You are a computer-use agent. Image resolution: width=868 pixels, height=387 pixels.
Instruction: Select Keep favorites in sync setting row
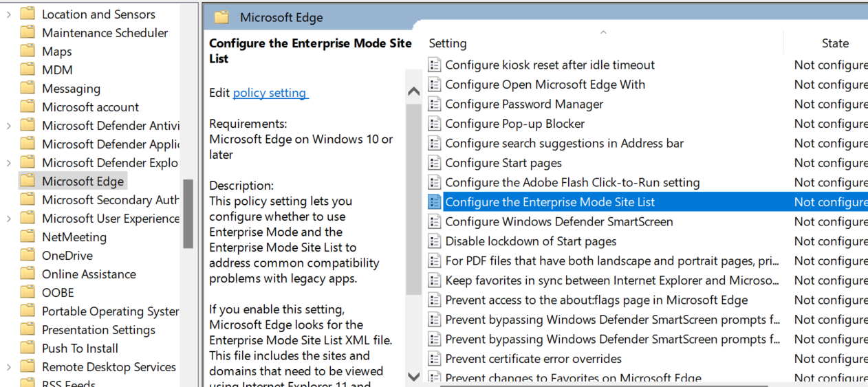pyautogui.click(x=612, y=280)
